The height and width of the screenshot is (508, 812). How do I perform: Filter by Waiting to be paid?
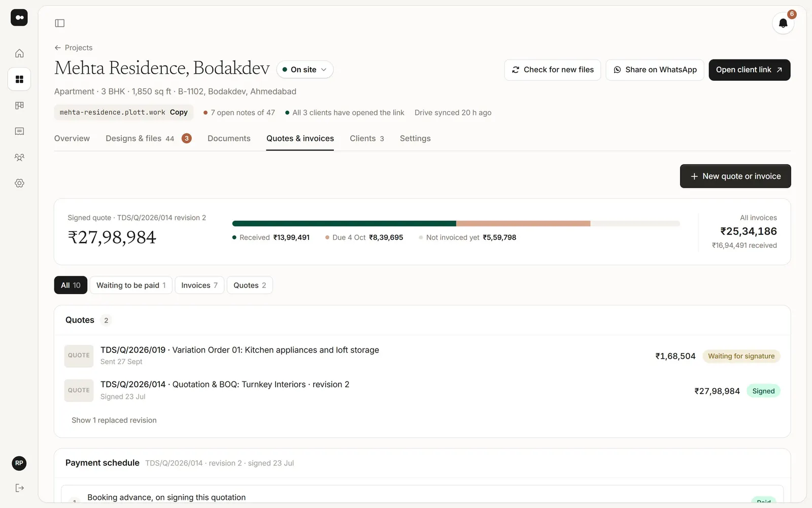[131, 285]
